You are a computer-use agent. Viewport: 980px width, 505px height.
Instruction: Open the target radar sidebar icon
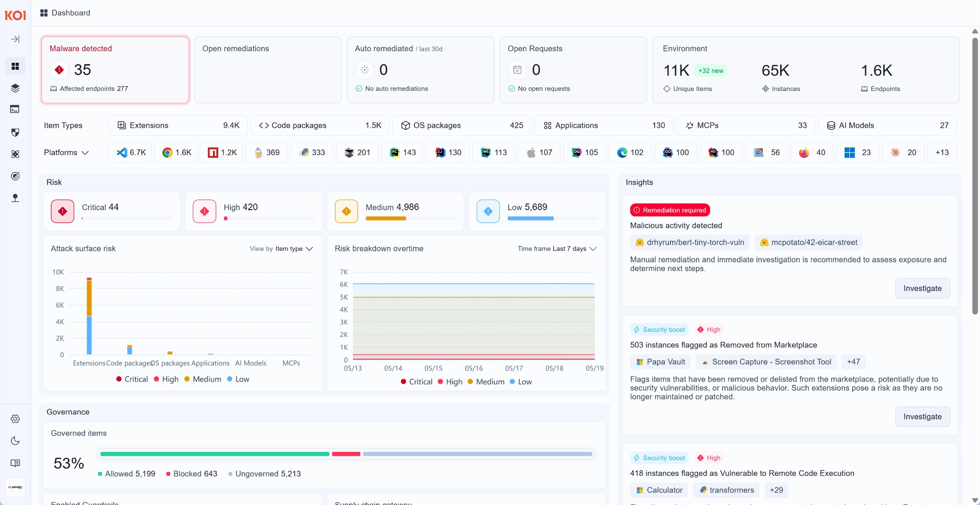(x=15, y=176)
